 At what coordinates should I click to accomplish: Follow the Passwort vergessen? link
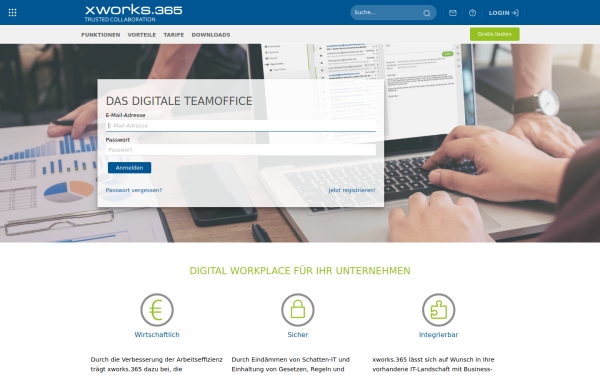pyautogui.click(x=134, y=190)
